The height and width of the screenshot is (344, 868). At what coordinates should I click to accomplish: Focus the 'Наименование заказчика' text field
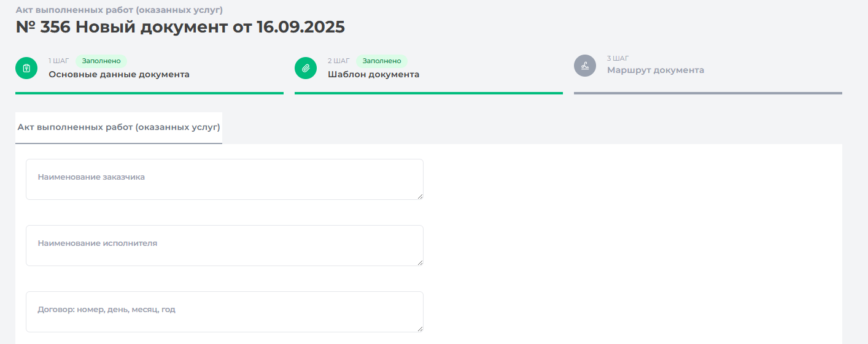[224, 179]
